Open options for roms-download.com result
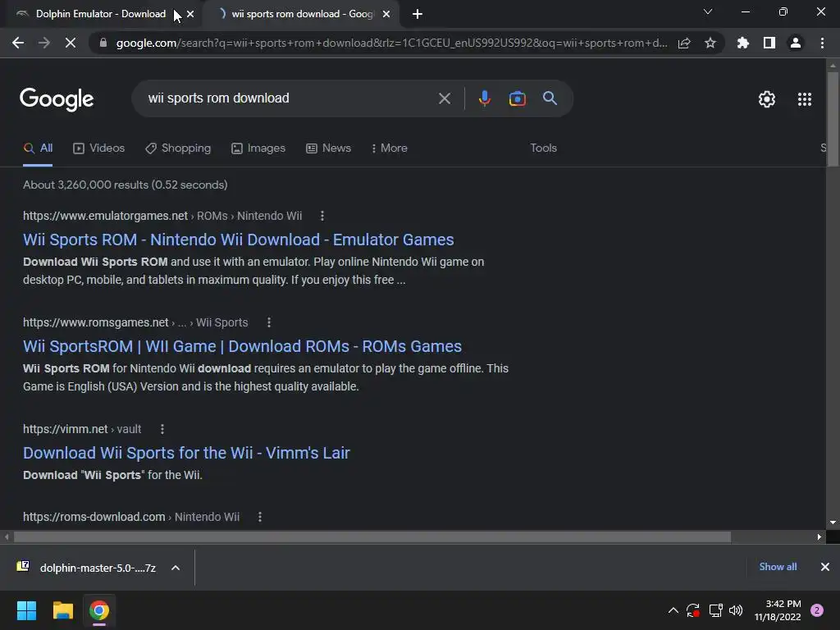This screenshot has height=630, width=840. (260, 517)
